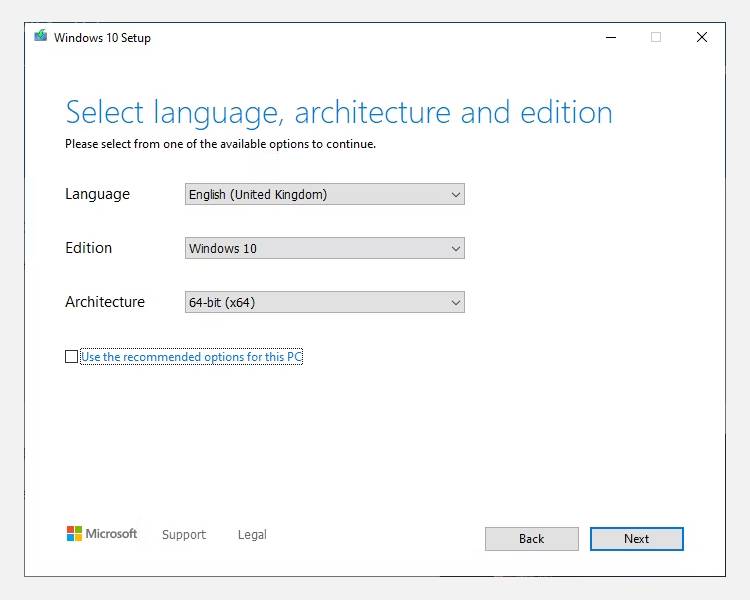
Task: Open the Legal link
Action: pos(252,535)
